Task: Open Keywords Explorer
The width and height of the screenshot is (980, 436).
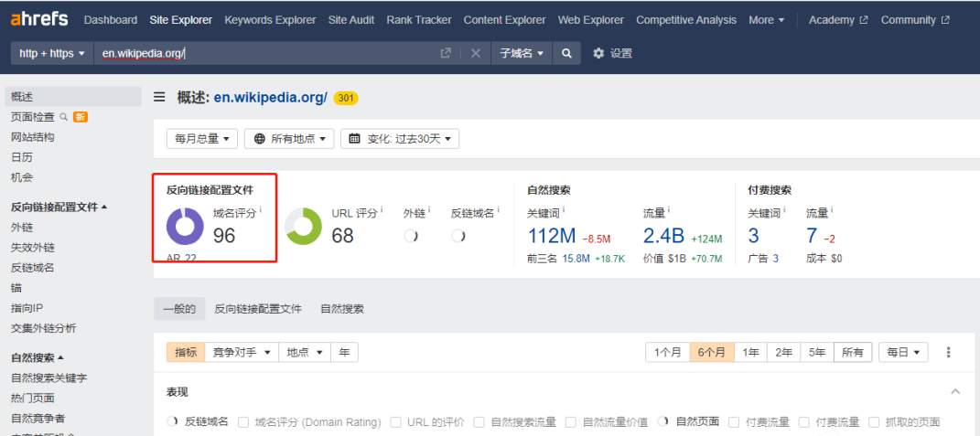Action: [x=270, y=19]
